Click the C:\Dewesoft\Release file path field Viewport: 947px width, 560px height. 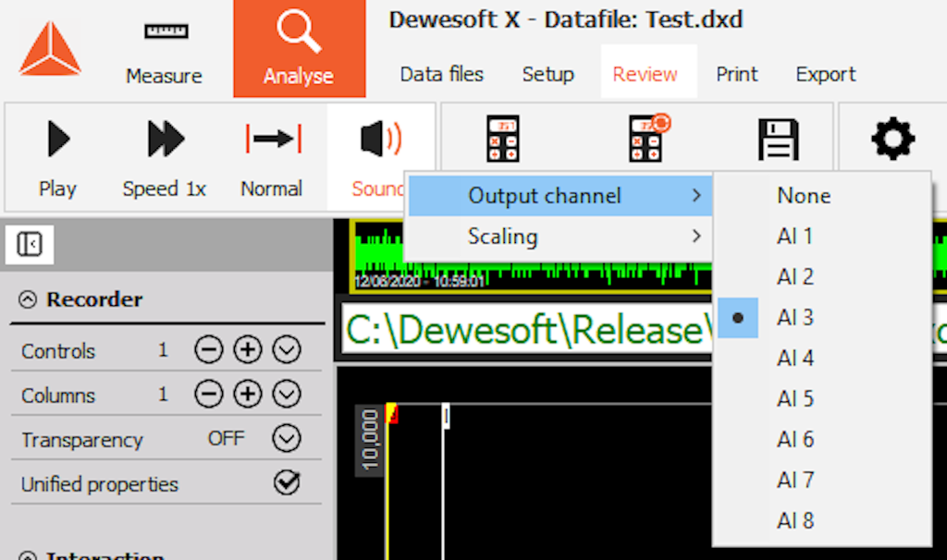click(x=526, y=330)
